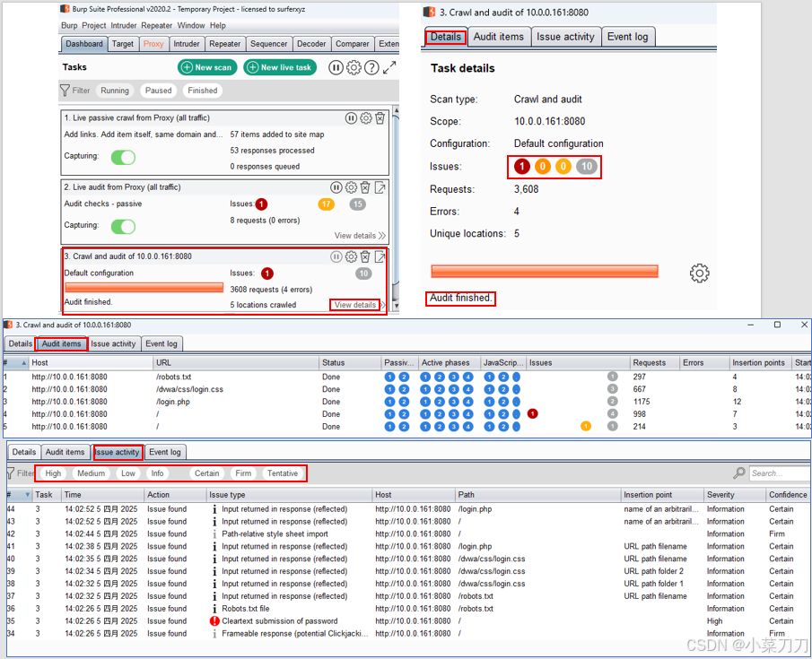Pop out the Crawl and audit task window
The width and height of the screenshot is (812, 659).
(x=380, y=256)
